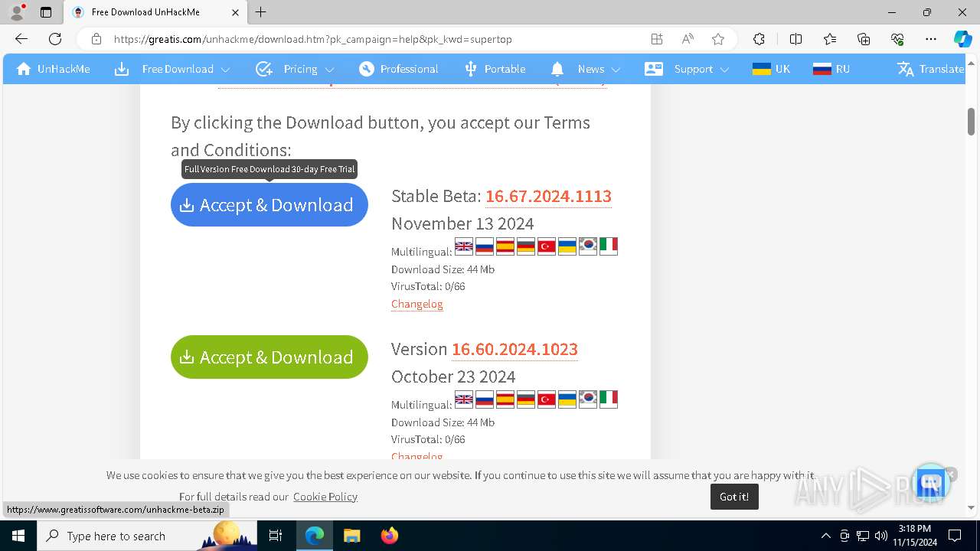Open Windows Start menu
This screenshot has height=551, width=980.
(x=18, y=536)
